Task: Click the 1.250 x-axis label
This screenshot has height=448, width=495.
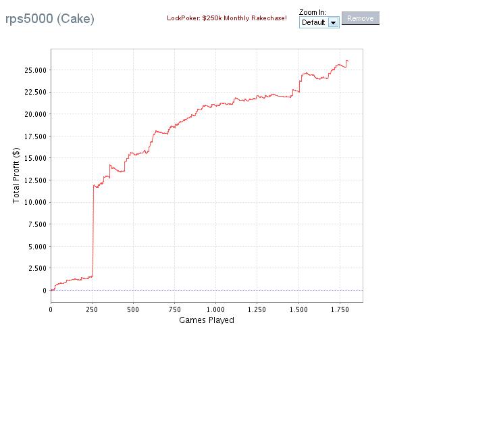Action: [257, 309]
